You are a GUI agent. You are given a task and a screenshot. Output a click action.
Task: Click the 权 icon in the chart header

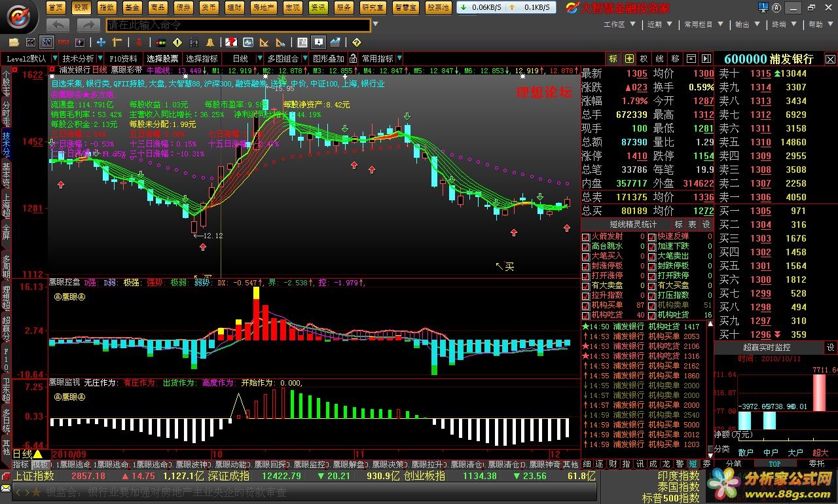(x=644, y=58)
